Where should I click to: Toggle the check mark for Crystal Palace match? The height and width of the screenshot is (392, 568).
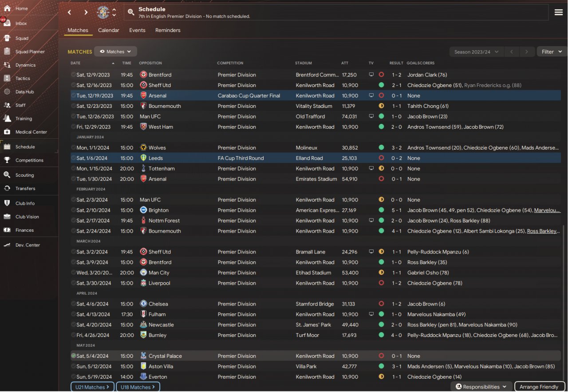[73, 356]
